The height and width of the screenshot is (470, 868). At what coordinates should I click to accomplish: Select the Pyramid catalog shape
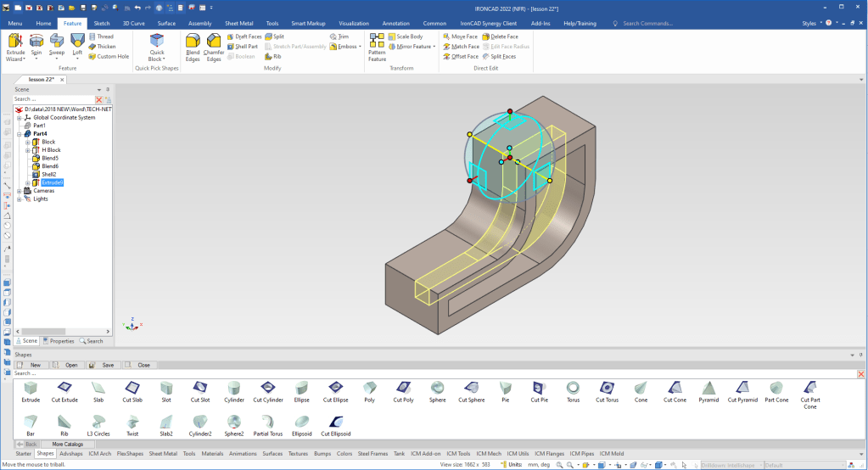pos(708,389)
